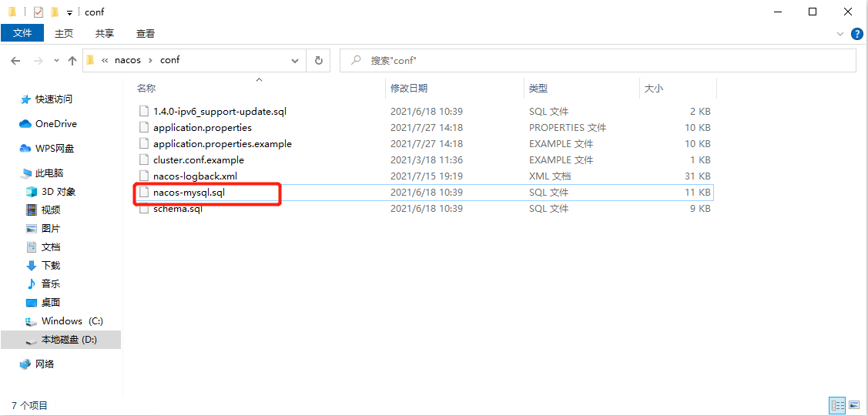868x416 pixels.
Task: Open the 文件 ribbon tab
Action: click(x=22, y=33)
